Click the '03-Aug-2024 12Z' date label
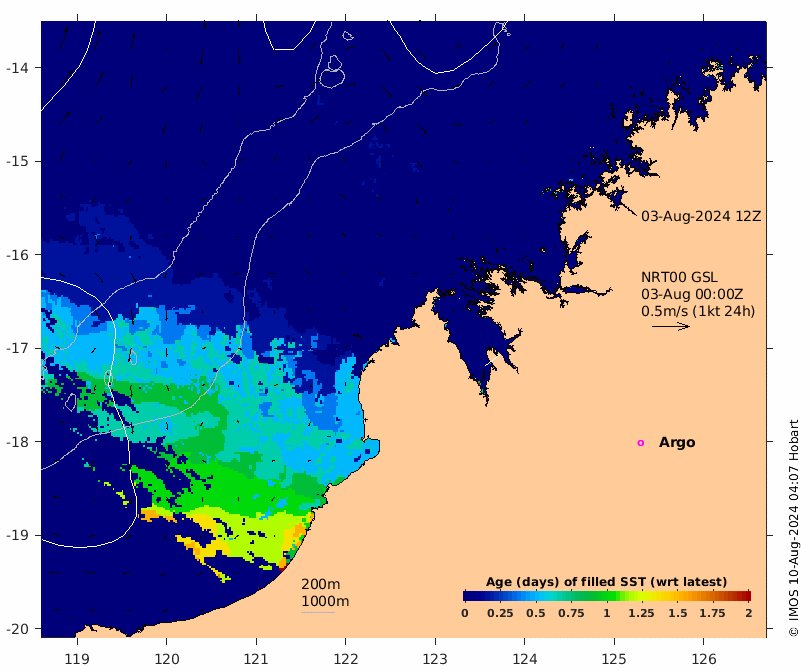 click(701, 216)
